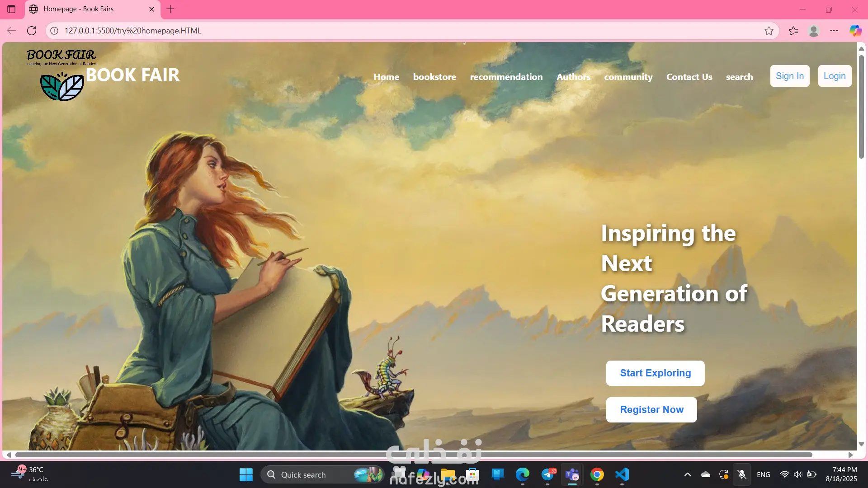Click the BOOK FAIR site title text

tap(133, 75)
